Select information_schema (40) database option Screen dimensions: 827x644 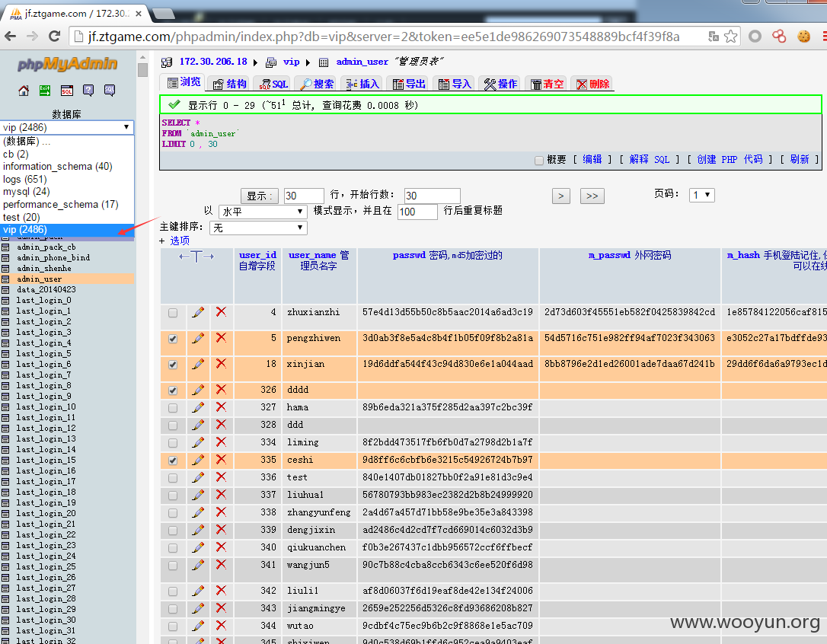[57, 166]
